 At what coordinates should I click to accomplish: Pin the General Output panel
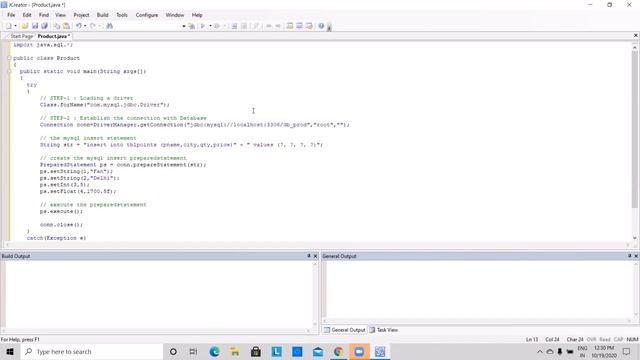point(629,256)
